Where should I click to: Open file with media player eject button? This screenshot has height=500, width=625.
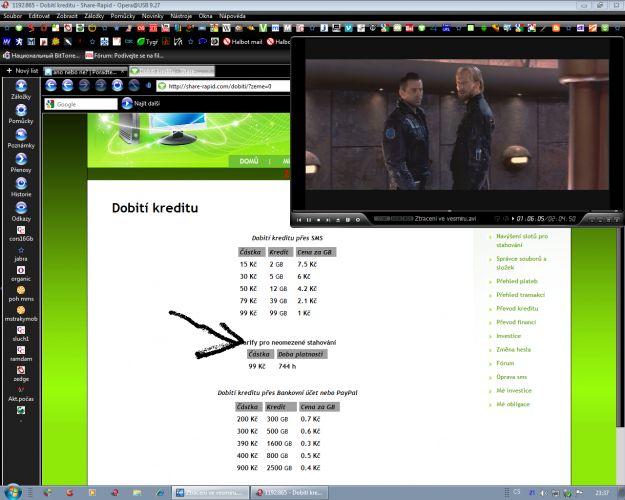tap(338, 220)
